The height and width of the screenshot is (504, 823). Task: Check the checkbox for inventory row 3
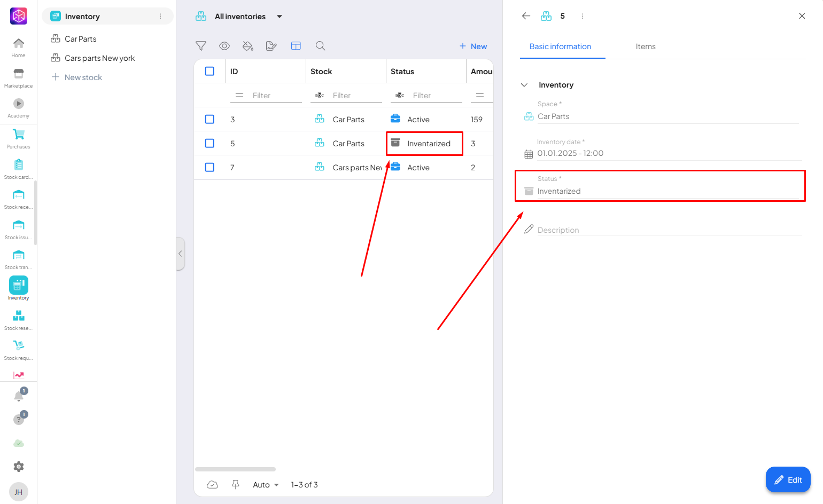[209, 120]
